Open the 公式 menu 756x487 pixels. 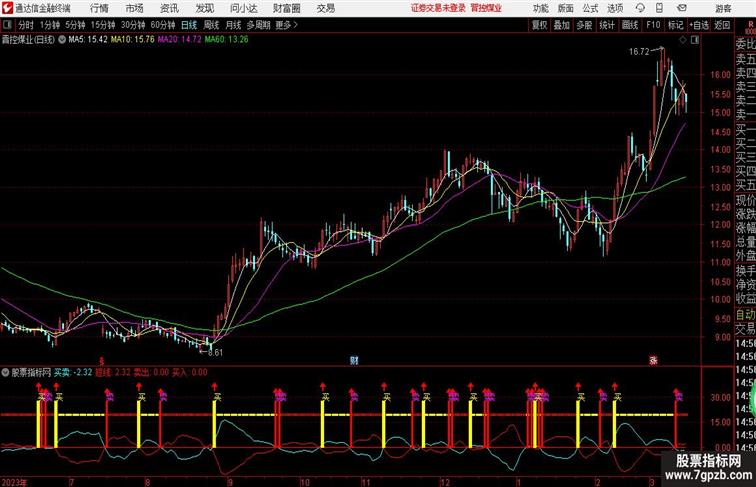[x=590, y=8]
